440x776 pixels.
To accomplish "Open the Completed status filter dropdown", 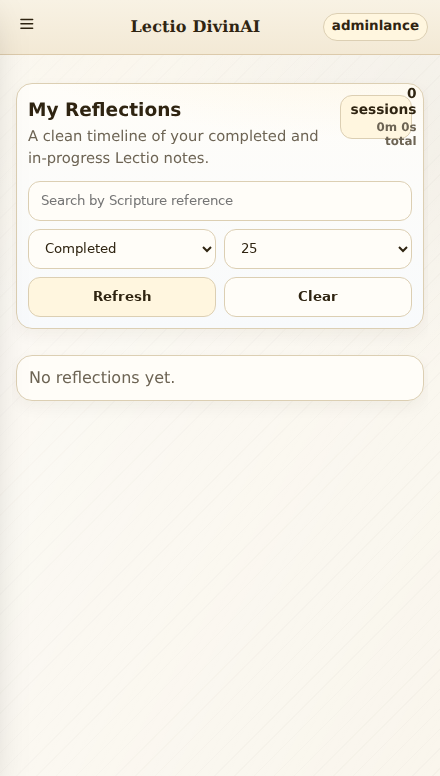I will (122, 249).
